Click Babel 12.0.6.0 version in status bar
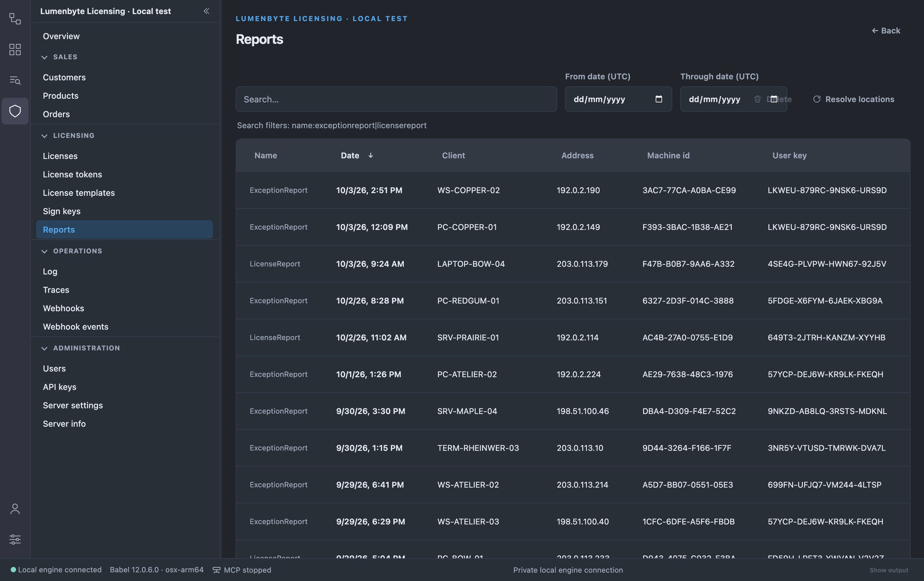This screenshot has height=581, width=924. [157, 570]
